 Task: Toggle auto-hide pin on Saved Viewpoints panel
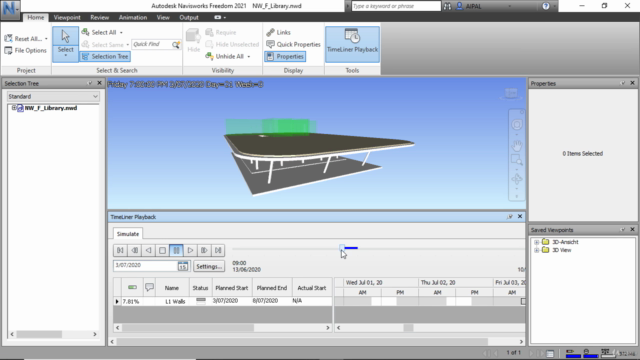[623, 230]
